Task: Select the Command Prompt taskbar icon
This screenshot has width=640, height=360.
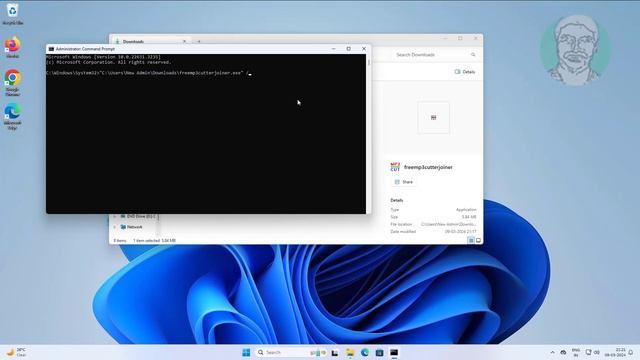Action: pyautogui.click(x=394, y=353)
